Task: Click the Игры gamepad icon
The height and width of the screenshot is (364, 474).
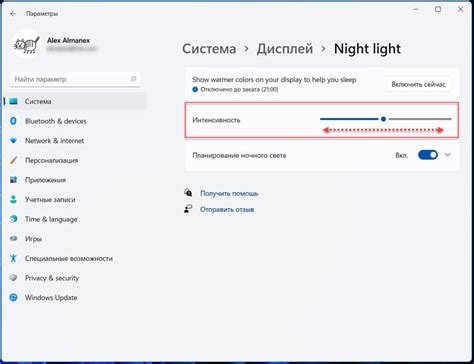Action: pos(13,239)
